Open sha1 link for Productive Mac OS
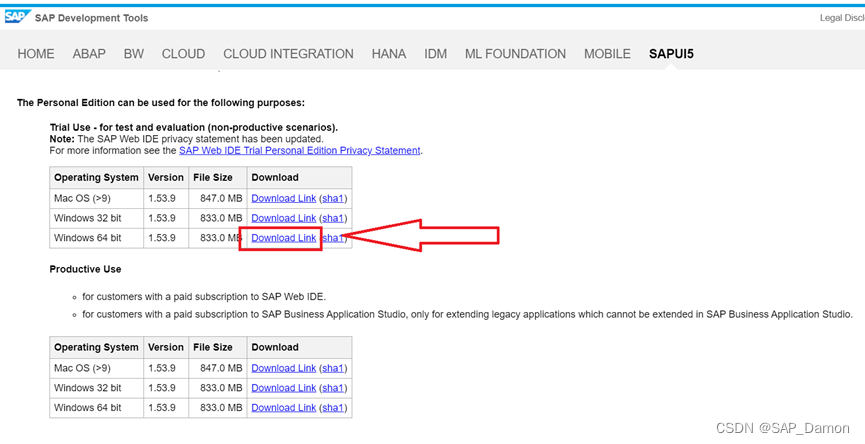 point(333,368)
